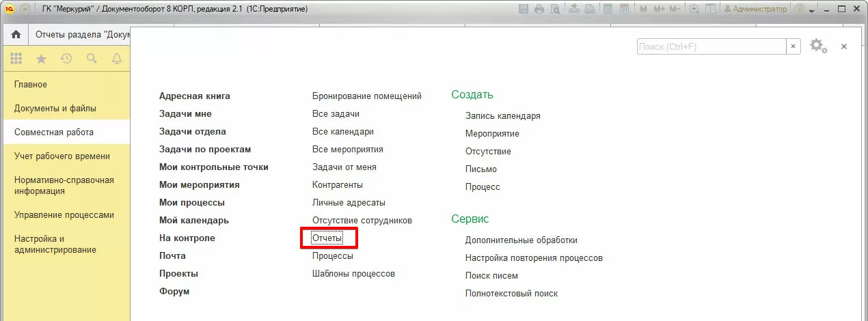Open Почта

tap(172, 256)
